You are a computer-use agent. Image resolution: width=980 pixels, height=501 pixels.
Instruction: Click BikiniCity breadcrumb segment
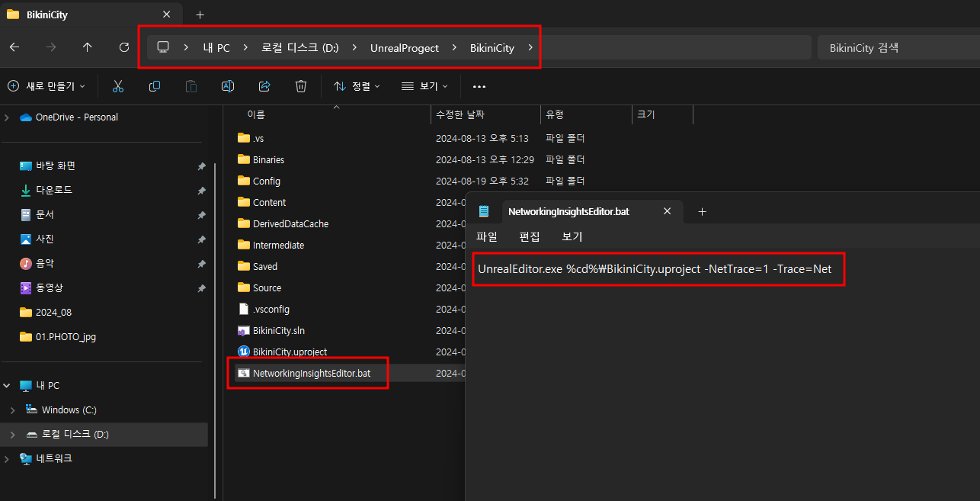pos(492,47)
